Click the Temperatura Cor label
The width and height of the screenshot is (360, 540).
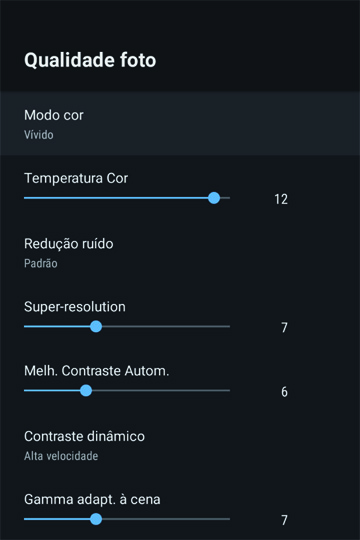tap(76, 178)
